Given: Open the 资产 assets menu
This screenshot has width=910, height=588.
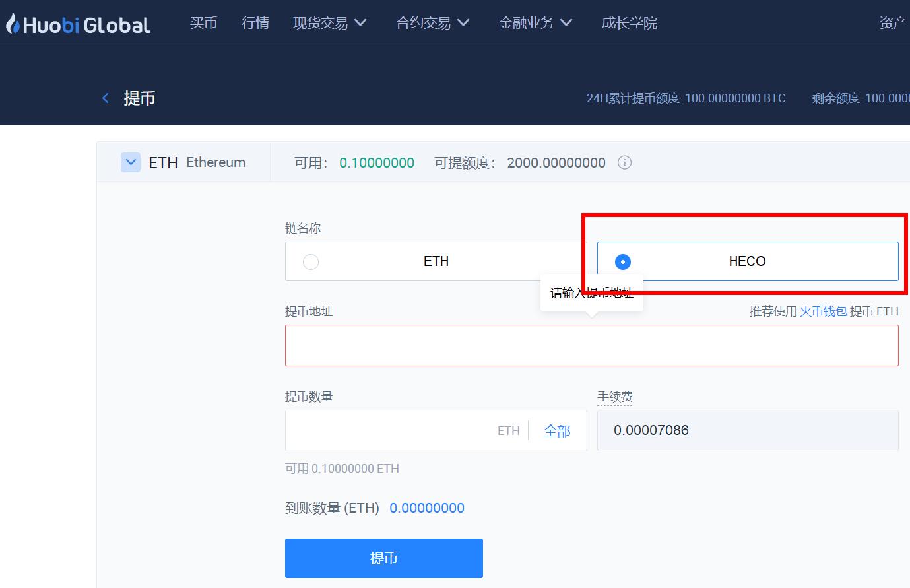Looking at the screenshot, I should pos(893,23).
